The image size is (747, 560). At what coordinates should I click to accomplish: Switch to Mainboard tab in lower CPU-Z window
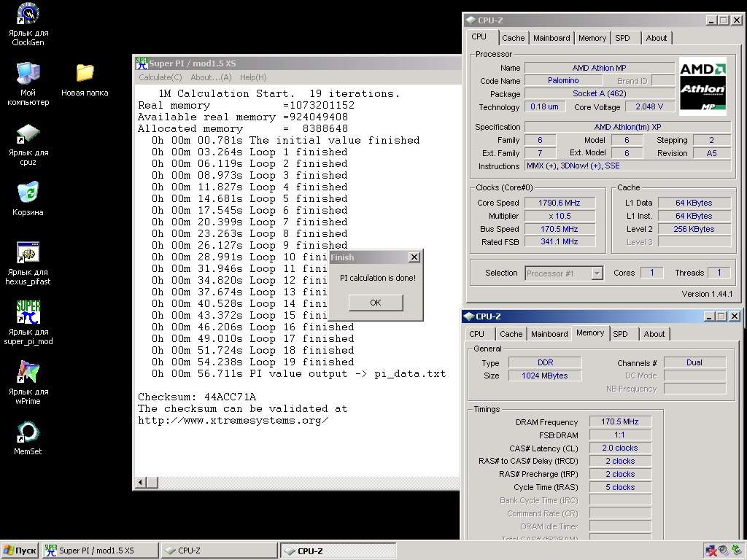[x=549, y=334]
